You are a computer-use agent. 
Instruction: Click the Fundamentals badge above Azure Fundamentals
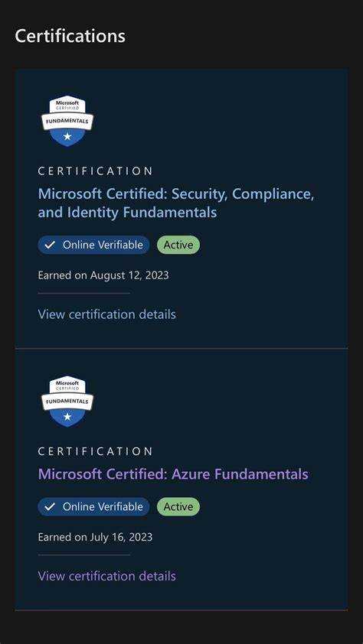(67, 402)
